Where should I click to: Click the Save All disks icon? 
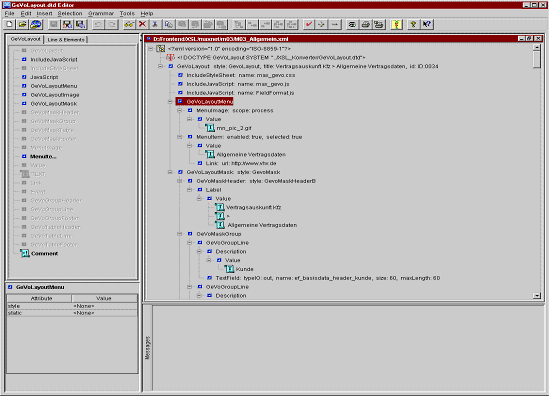tap(81, 24)
